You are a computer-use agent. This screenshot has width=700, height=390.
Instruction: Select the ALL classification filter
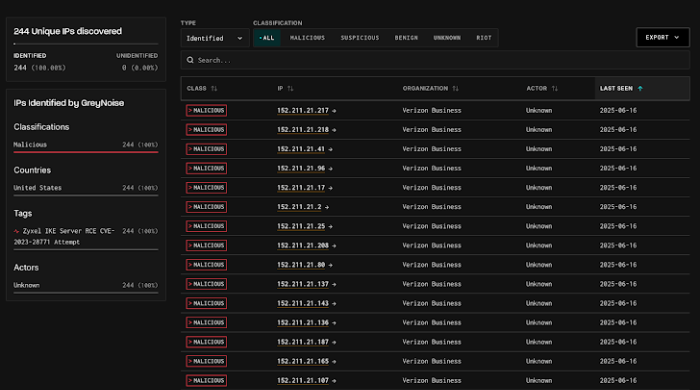tap(267, 38)
